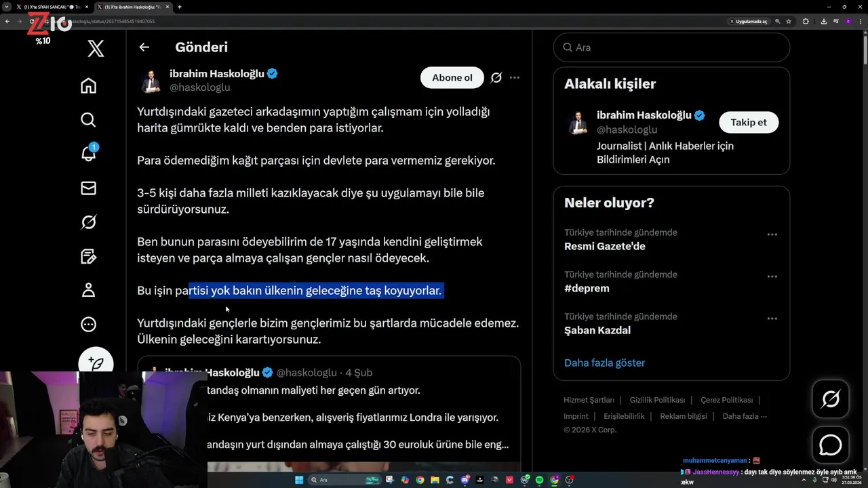This screenshot has height=488, width=868.
Task: Click @haskologlu handle under the post author
Action: (x=199, y=87)
